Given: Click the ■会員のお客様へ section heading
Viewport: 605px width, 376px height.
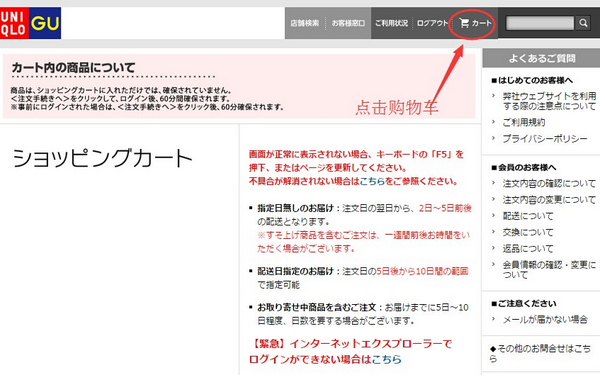Looking at the screenshot, I should (523, 168).
